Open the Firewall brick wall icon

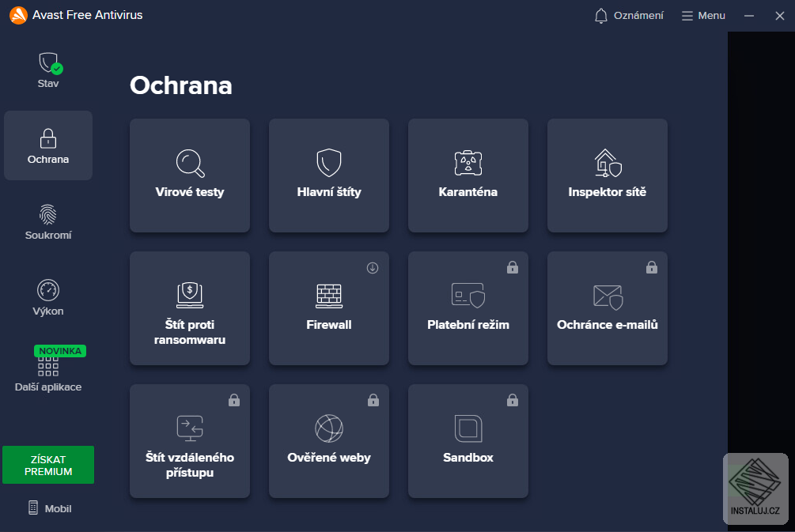[329, 296]
